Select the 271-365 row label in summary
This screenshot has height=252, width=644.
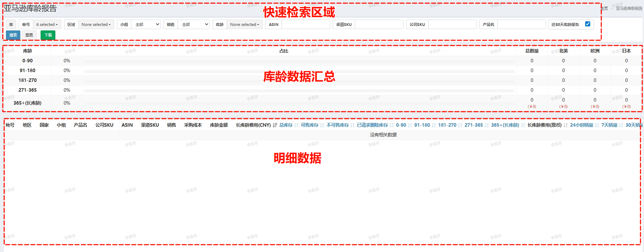coord(27,90)
